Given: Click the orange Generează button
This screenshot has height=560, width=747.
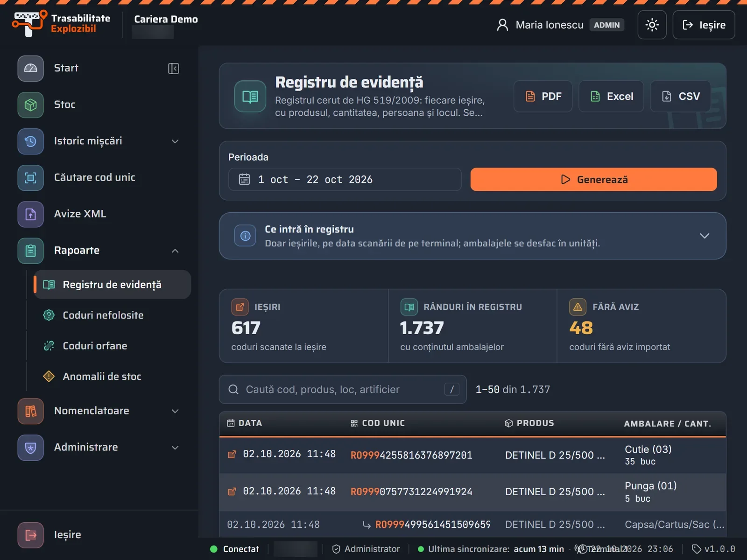Looking at the screenshot, I should 593,180.
